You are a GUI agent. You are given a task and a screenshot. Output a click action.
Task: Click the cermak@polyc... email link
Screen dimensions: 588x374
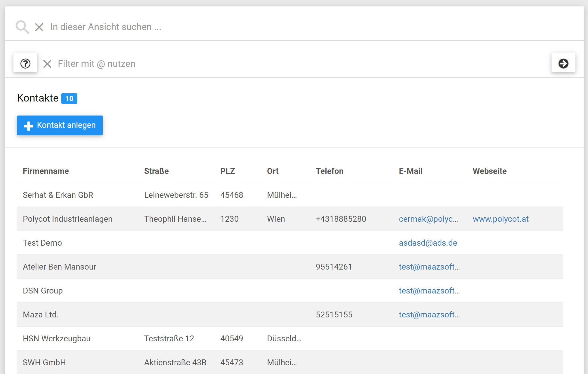[428, 219]
